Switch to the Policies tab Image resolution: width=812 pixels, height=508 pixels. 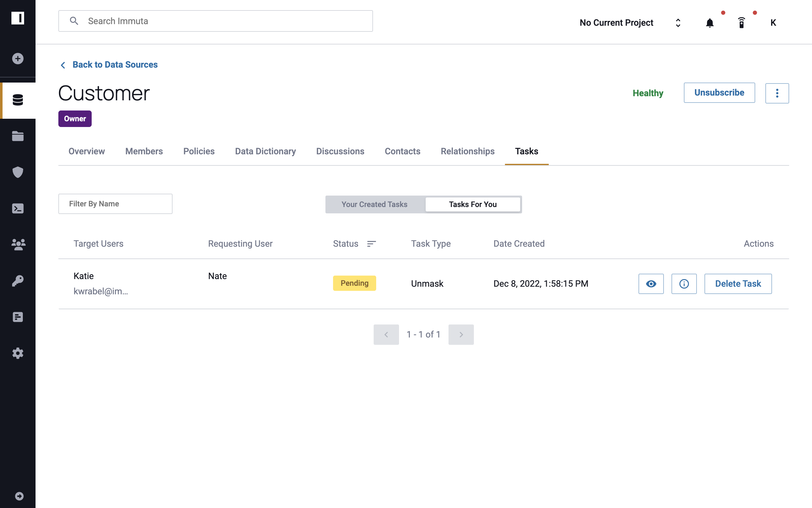coord(199,151)
